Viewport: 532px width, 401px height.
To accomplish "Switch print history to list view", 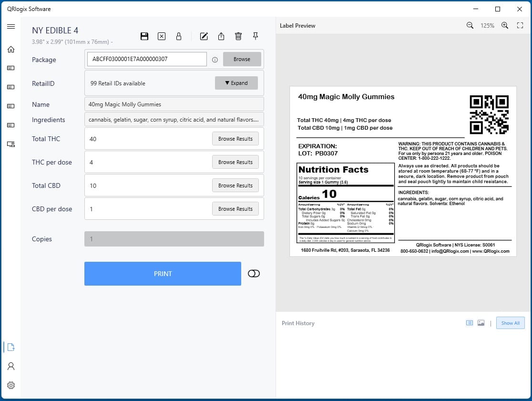I will (470, 323).
